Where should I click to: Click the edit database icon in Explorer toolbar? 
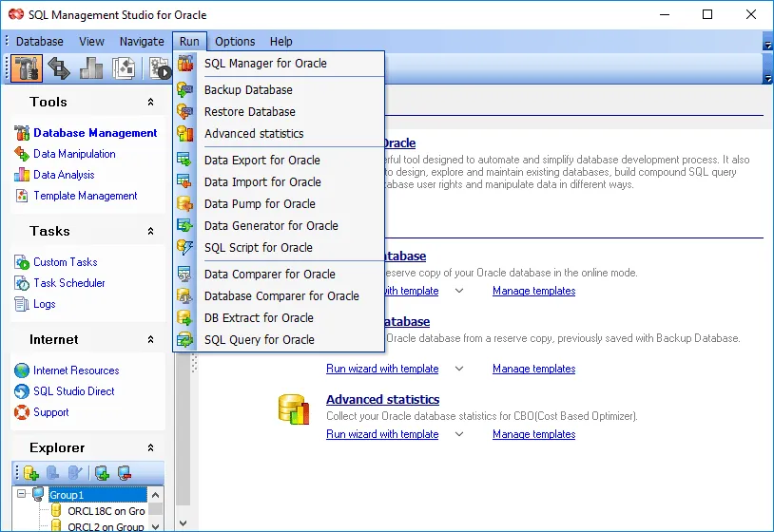[x=74, y=473]
